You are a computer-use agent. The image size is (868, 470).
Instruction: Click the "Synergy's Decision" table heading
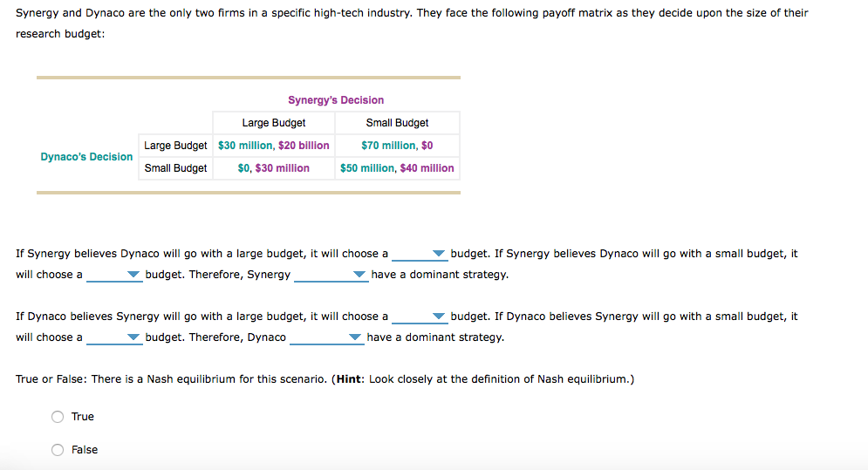tap(336, 100)
